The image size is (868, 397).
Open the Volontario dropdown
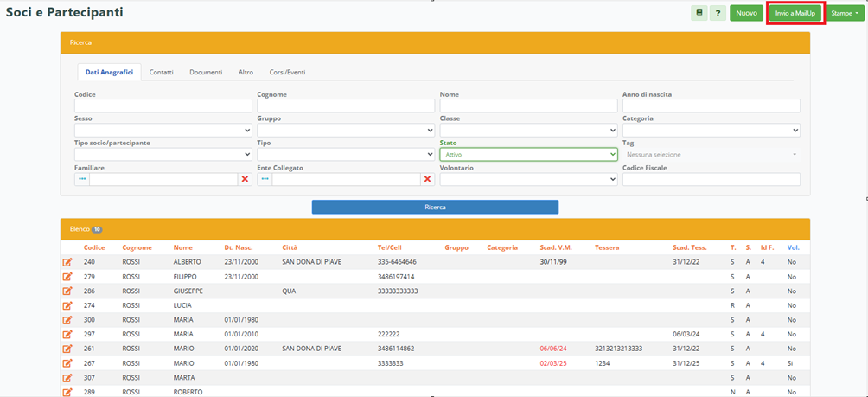point(528,179)
